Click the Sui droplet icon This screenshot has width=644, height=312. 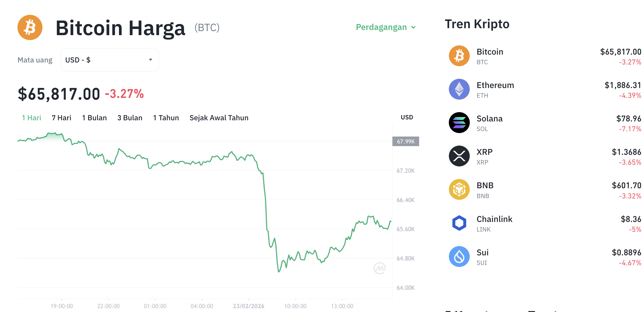pos(460,256)
